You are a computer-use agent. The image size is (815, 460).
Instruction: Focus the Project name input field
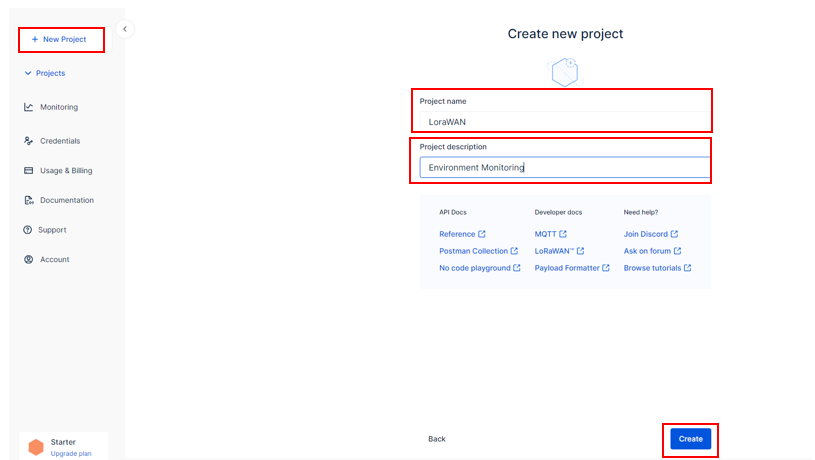(x=563, y=122)
